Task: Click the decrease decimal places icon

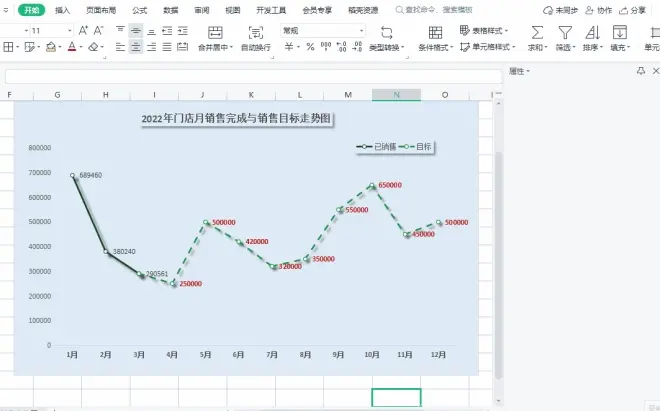Action: coord(357,47)
